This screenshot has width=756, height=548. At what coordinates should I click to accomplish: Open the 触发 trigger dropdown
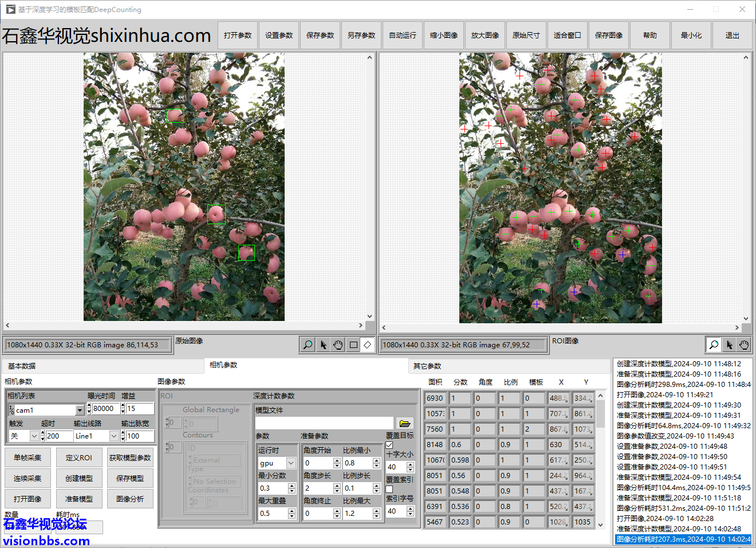[x=34, y=436]
